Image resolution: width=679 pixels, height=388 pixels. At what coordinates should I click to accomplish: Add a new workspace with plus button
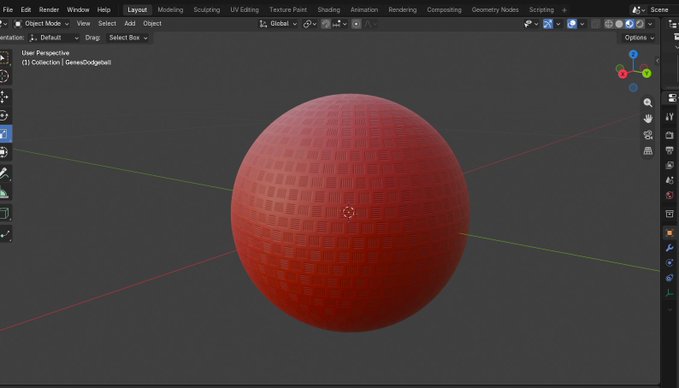click(x=564, y=10)
